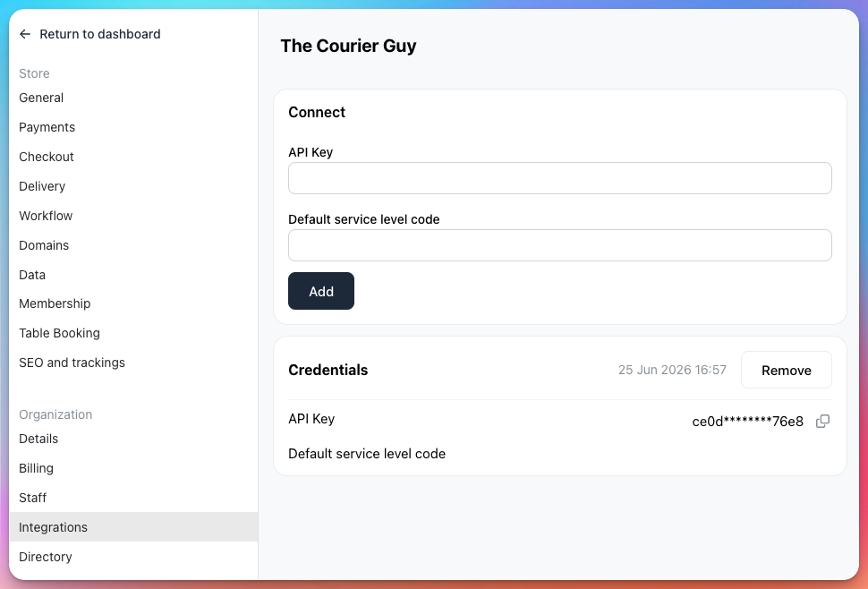Copy the API key with the copy icon
Viewport: 868px width, 589px height.
coord(822,422)
